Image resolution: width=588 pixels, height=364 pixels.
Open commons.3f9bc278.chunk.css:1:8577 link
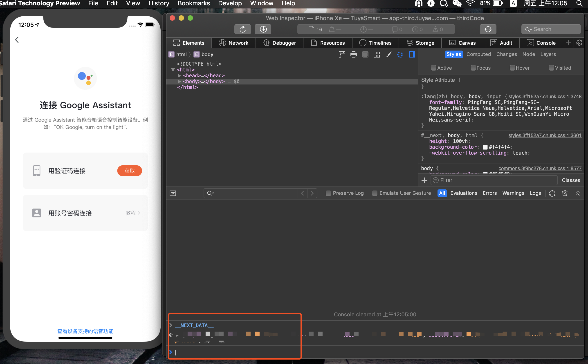(x=540, y=168)
